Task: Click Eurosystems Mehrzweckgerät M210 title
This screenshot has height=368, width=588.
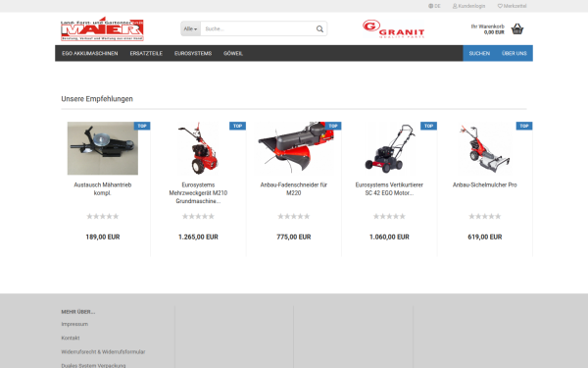Action: pyautogui.click(x=198, y=193)
